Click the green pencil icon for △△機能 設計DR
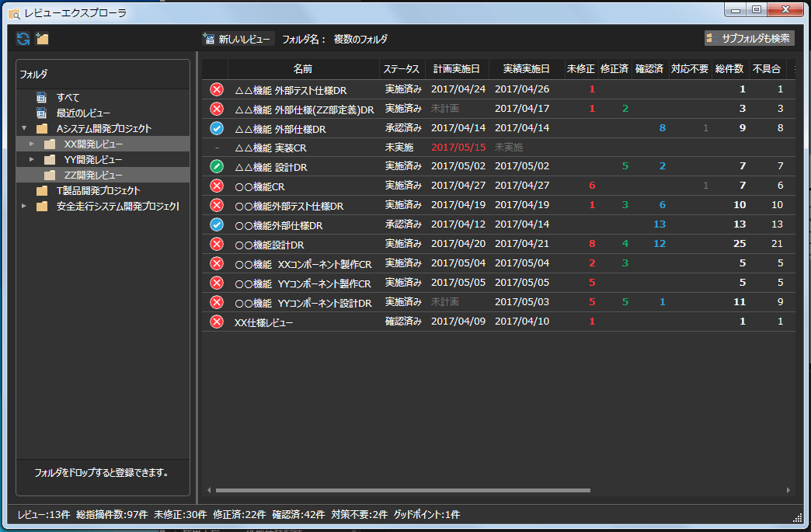 coord(217,166)
